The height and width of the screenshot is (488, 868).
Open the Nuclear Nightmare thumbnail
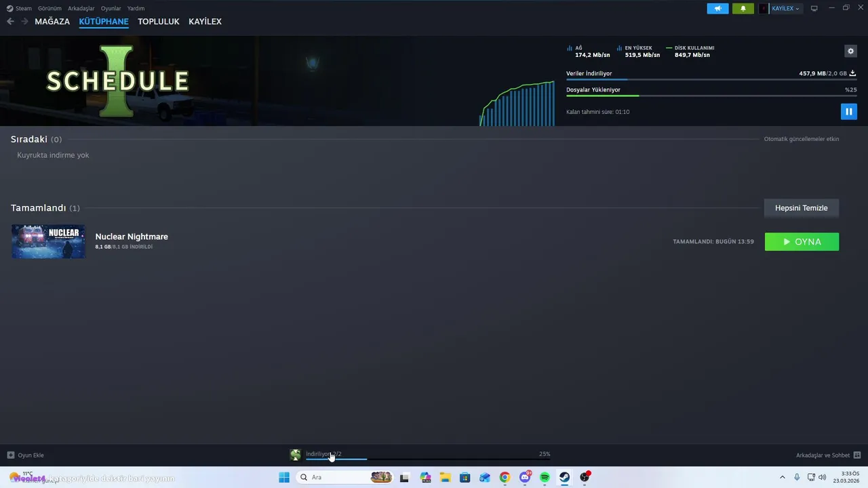(48, 241)
